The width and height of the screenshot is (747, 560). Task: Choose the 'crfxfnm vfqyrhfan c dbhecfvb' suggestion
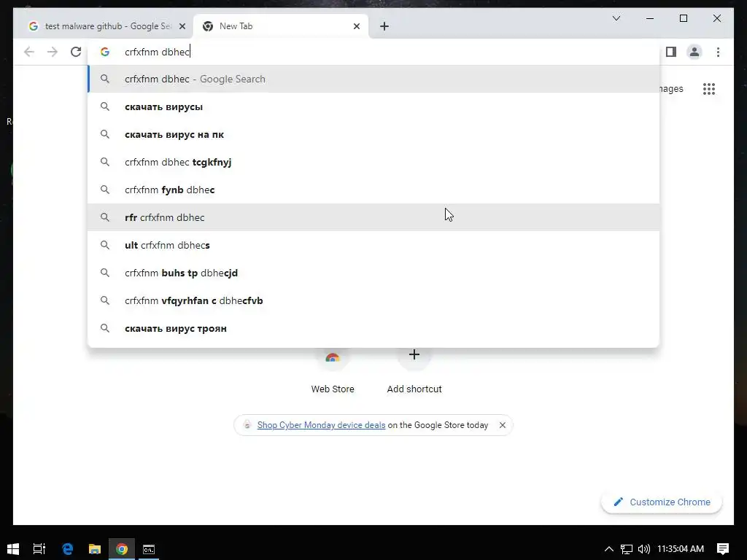click(x=374, y=300)
